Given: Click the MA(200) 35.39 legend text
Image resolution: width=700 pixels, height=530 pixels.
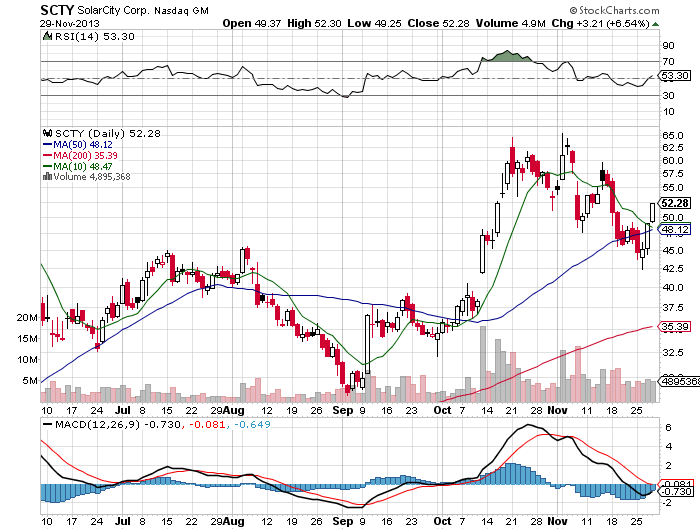Looking at the screenshot, I should [x=86, y=155].
